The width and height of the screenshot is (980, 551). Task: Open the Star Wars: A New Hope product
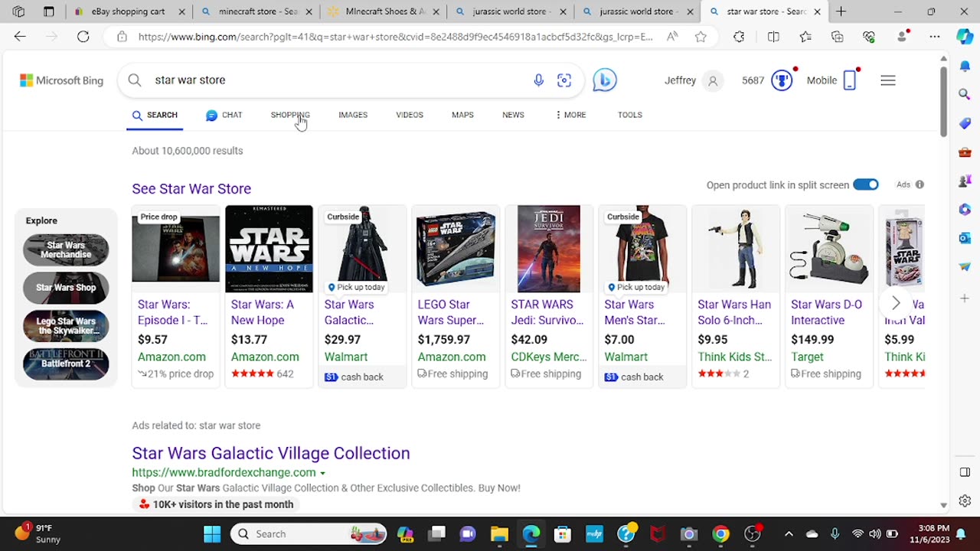(x=269, y=296)
